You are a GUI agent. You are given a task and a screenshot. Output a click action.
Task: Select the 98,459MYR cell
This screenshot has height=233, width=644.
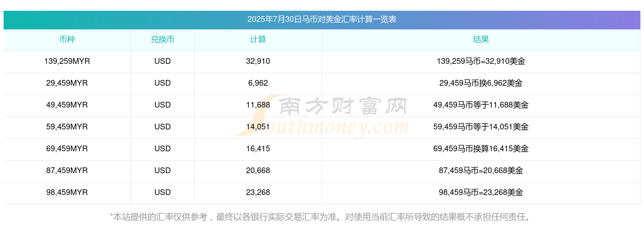[67, 192]
